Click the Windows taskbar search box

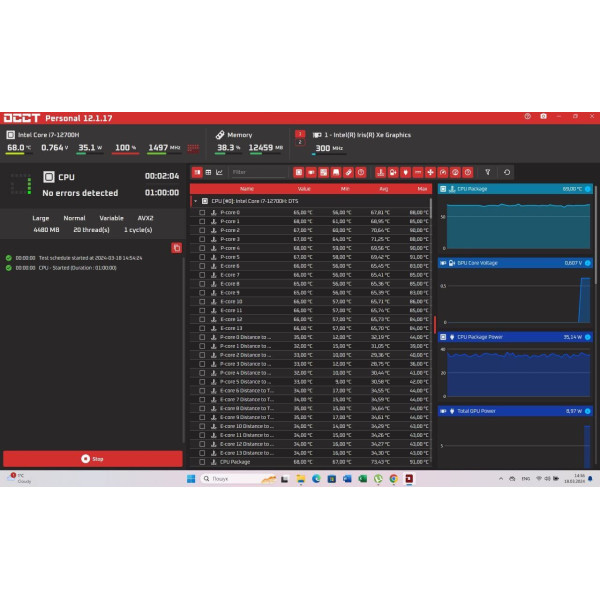point(238,479)
